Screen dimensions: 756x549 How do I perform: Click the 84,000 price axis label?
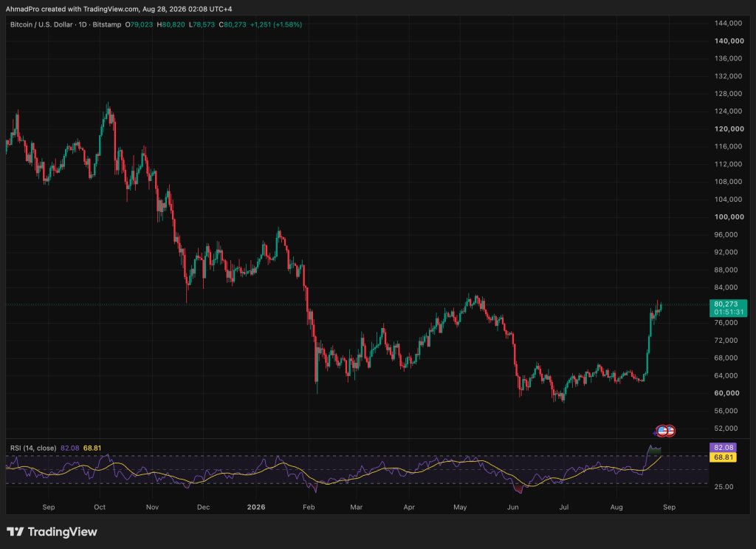tap(726, 287)
